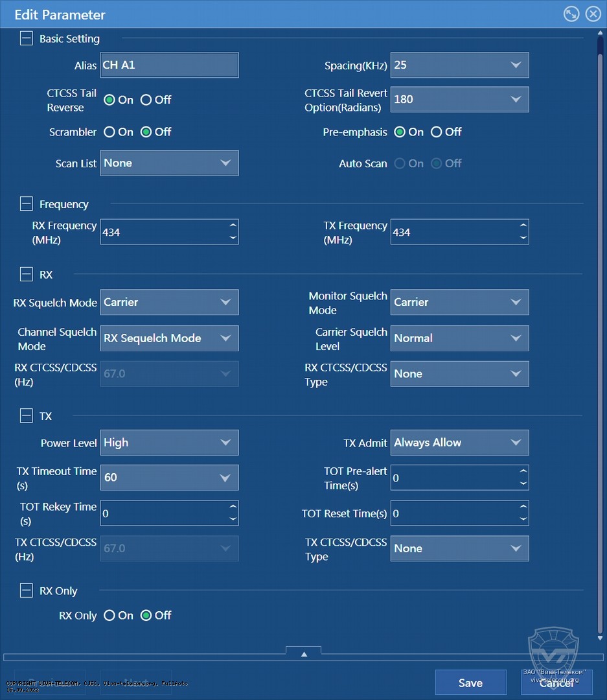607x700 pixels.
Task: Click the Alias text field
Action: 169,65
